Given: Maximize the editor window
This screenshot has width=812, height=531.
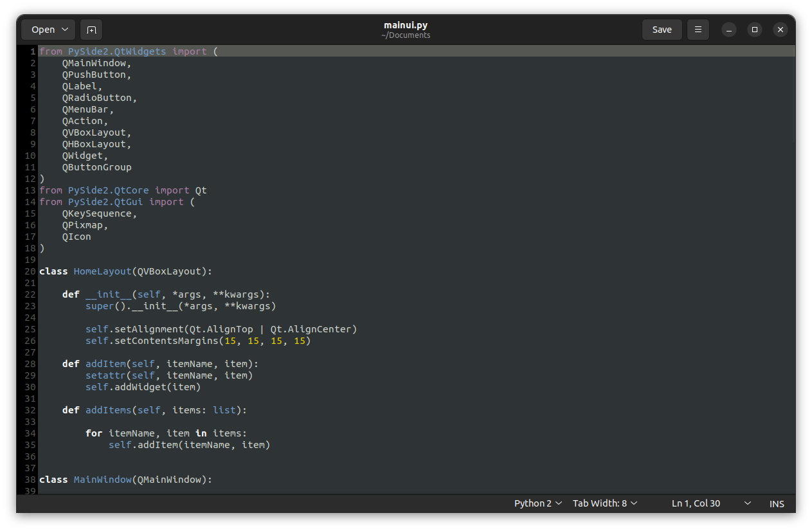Looking at the screenshot, I should pyautogui.click(x=754, y=29).
